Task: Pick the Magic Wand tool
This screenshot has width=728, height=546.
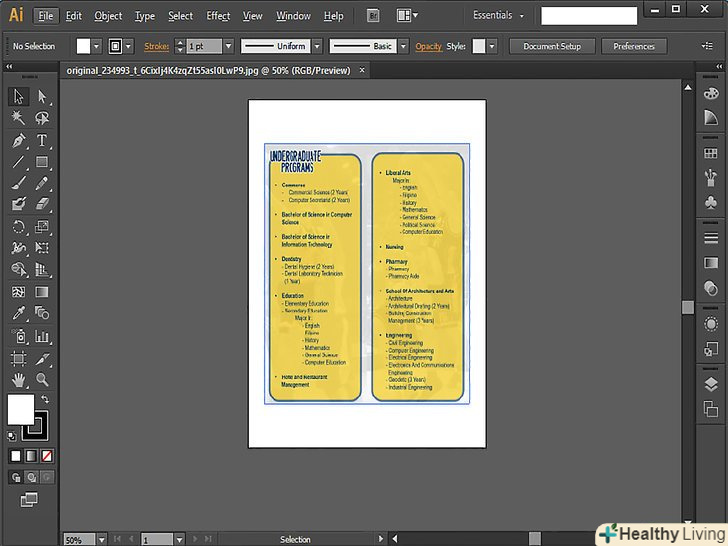Action: pos(18,118)
